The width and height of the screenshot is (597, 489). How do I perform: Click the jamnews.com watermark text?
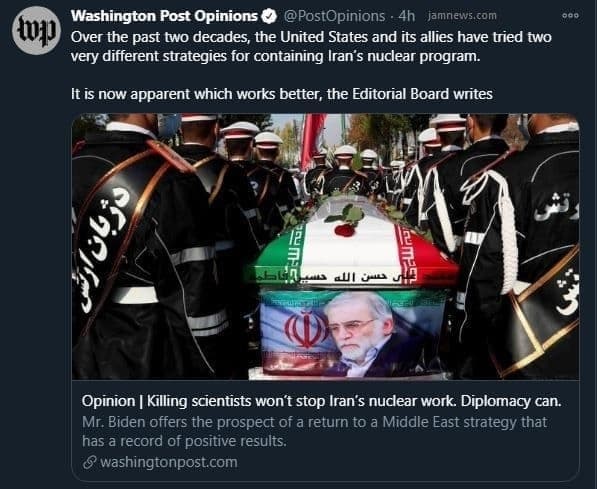click(462, 16)
